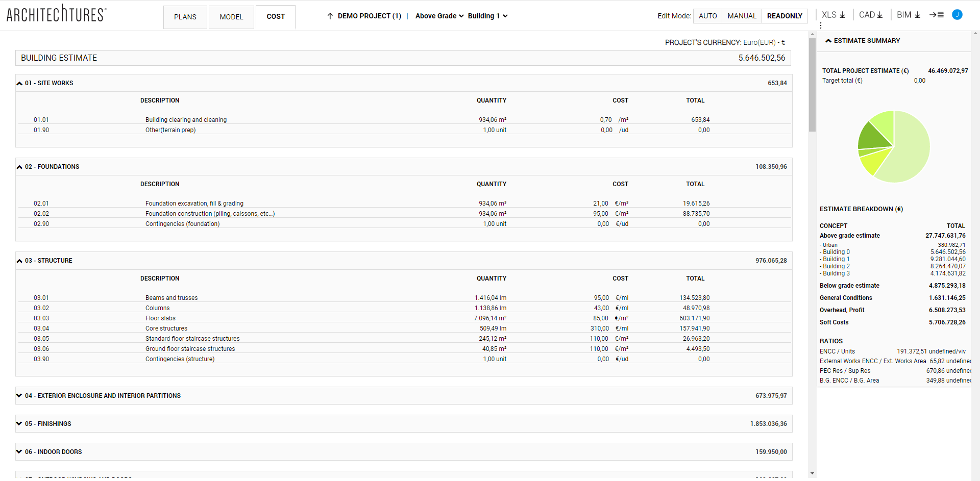Set edit mode to READONLY
The width and height of the screenshot is (980, 481).
coord(785,16)
